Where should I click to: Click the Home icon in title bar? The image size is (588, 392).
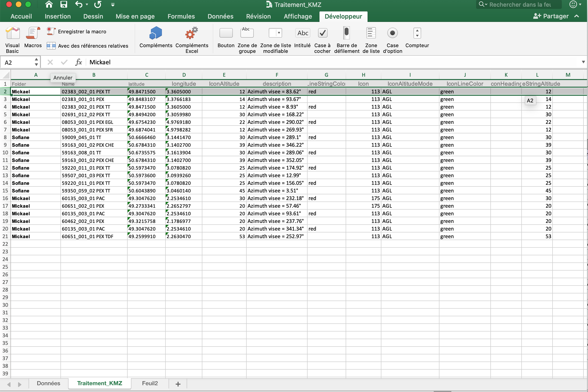tap(49, 5)
